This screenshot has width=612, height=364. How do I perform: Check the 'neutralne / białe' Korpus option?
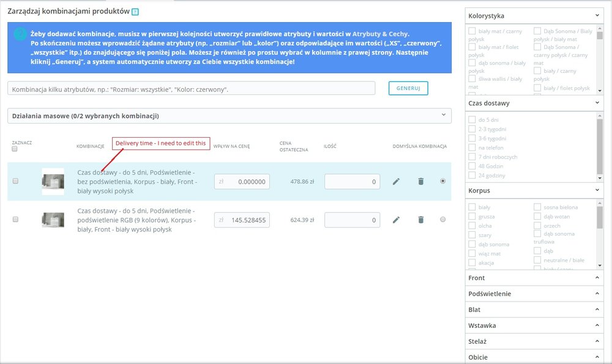coord(537,260)
